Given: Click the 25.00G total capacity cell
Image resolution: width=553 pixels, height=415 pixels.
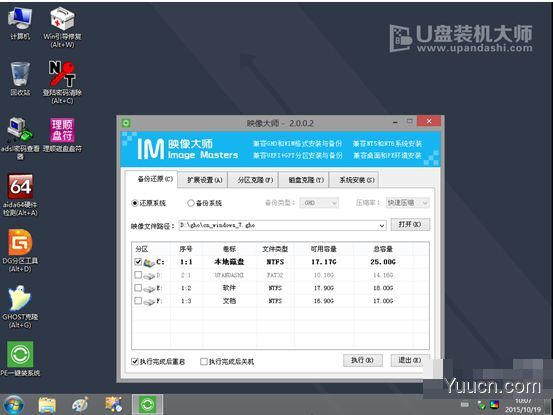Looking at the screenshot, I should 383,262.
